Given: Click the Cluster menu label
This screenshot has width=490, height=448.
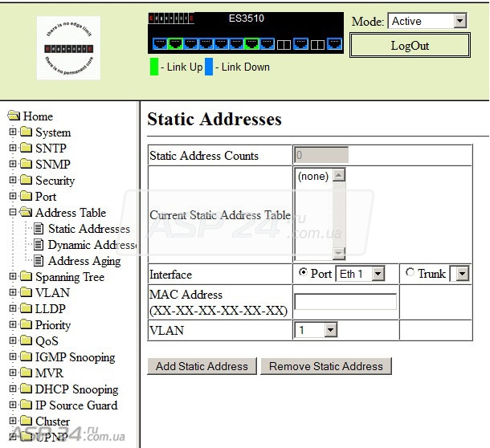Looking at the screenshot, I should (x=52, y=422).
